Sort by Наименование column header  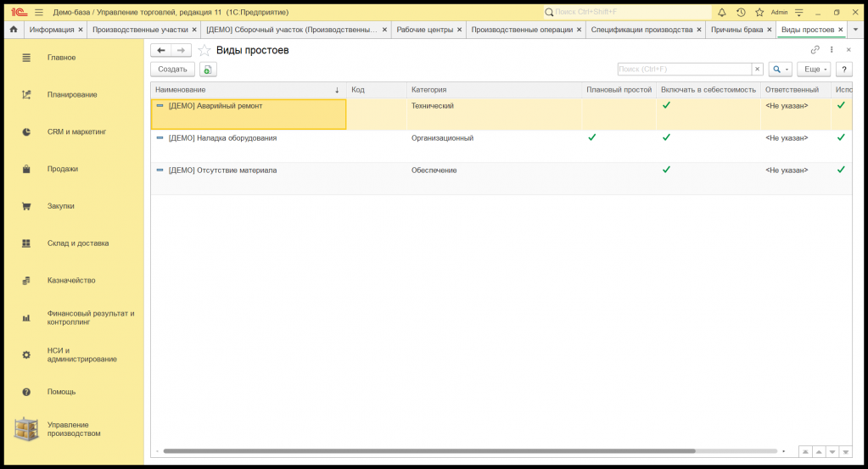pyautogui.click(x=248, y=90)
